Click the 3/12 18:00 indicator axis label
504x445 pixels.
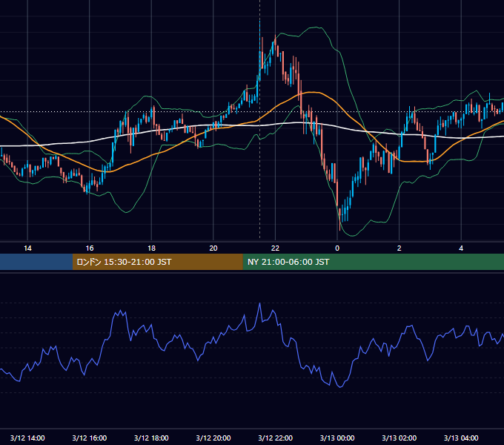point(151,438)
